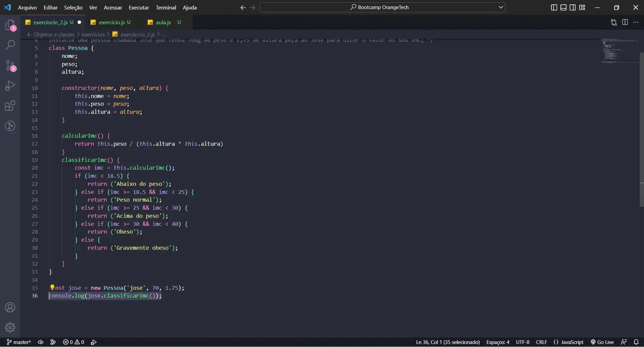This screenshot has width=644, height=347.
Task: Expand the breadcrumb ellipsis symbol
Action: coord(164,34)
